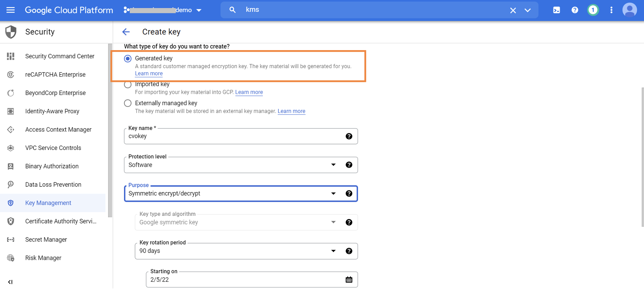Image resolution: width=644 pixels, height=290 pixels.
Task: Open the calendar picker for Starting on
Action: pyautogui.click(x=349, y=280)
